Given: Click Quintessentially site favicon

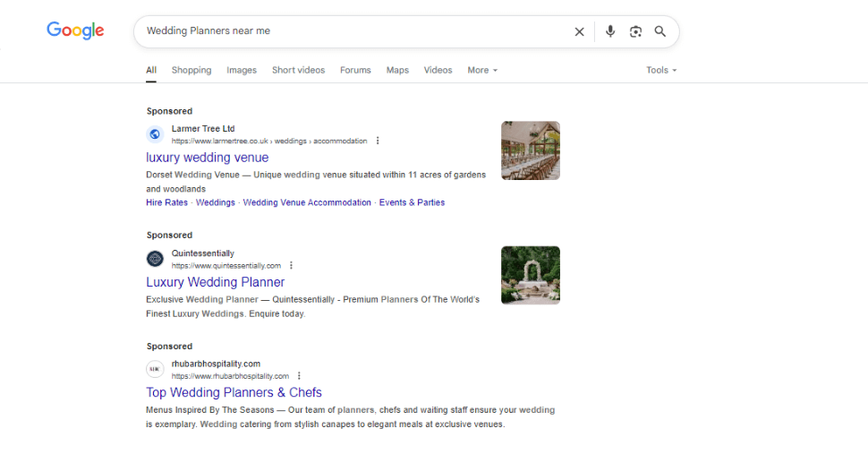Looking at the screenshot, I should (155, 259).
